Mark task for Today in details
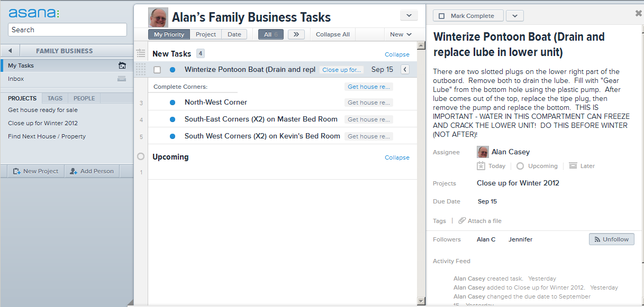 [491, 166]
